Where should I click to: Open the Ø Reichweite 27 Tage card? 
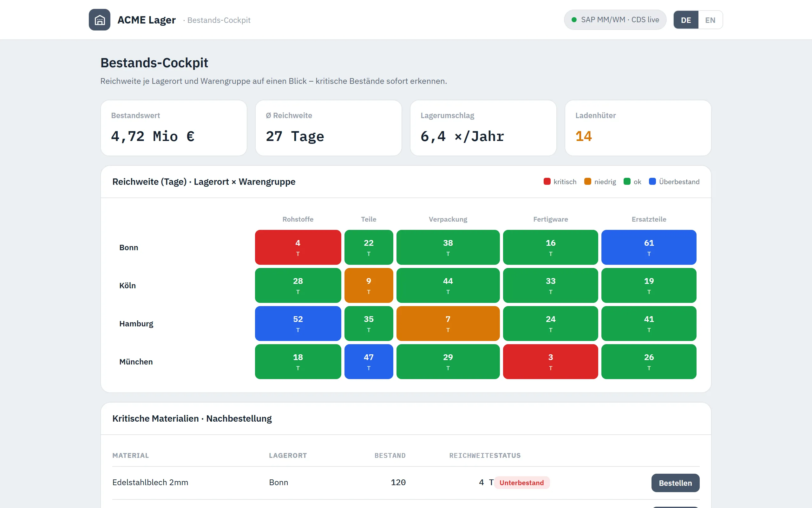coord(329,128)
